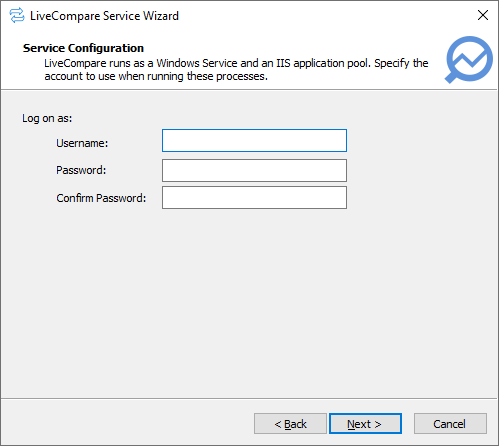Go to the next wizard step
499x446 pixels.
click(365, 424)
